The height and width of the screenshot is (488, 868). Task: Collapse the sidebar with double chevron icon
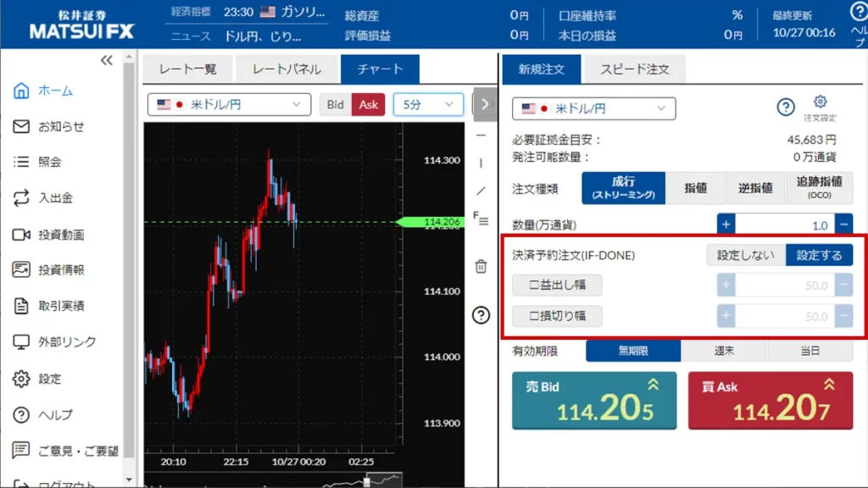[x=107, y=60]
